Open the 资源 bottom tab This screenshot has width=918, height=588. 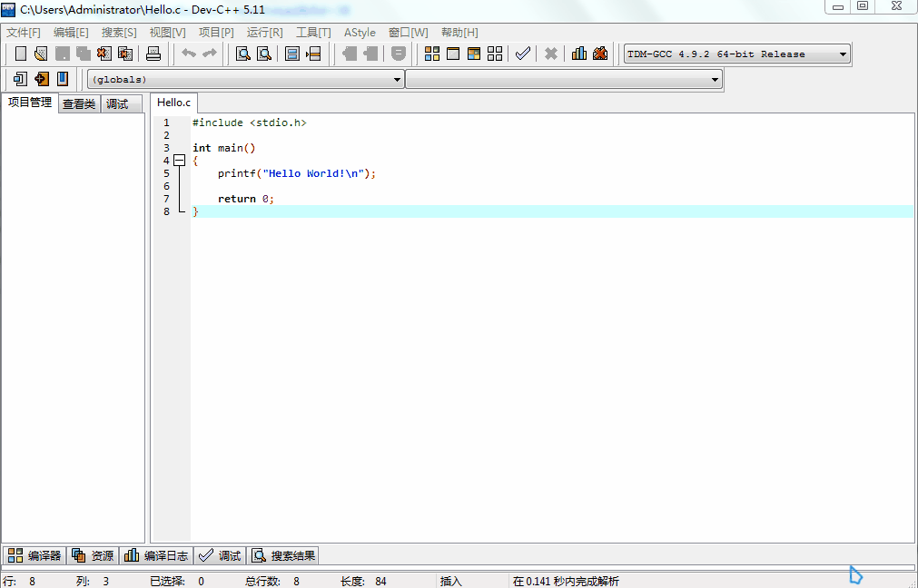point(93,556)
